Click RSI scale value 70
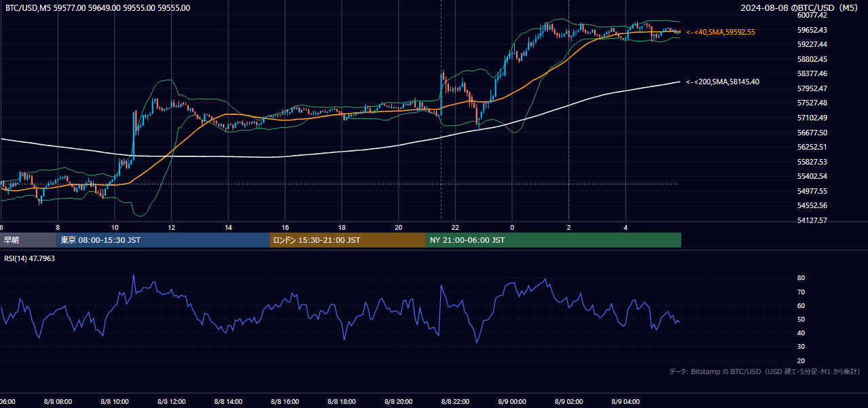This screenshot has height=408, width=868. click(801, 292)
